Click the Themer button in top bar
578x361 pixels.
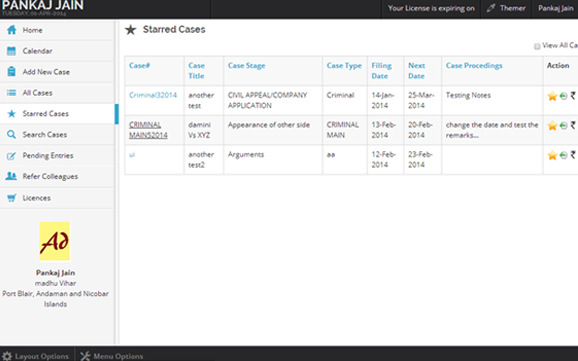506,8
